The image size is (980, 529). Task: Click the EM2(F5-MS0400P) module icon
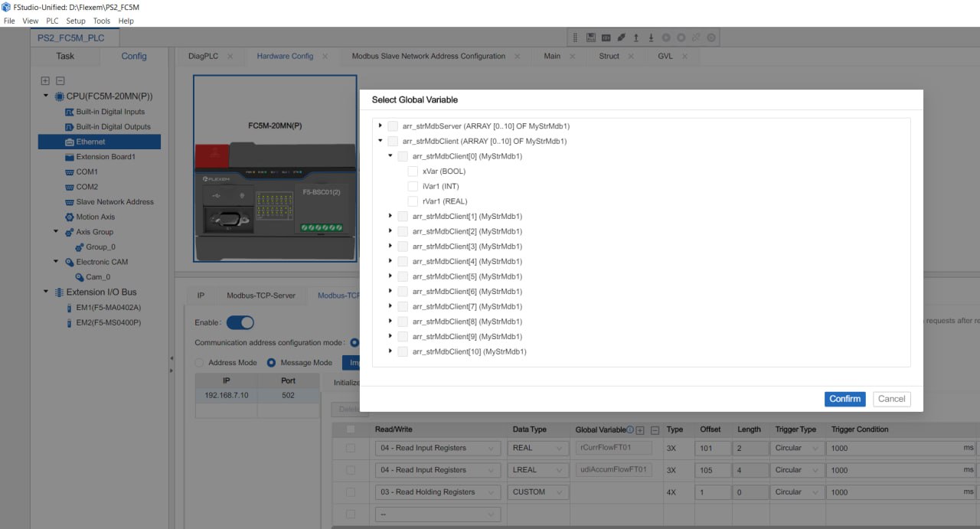pyautogui.click(x=69, y=322)
